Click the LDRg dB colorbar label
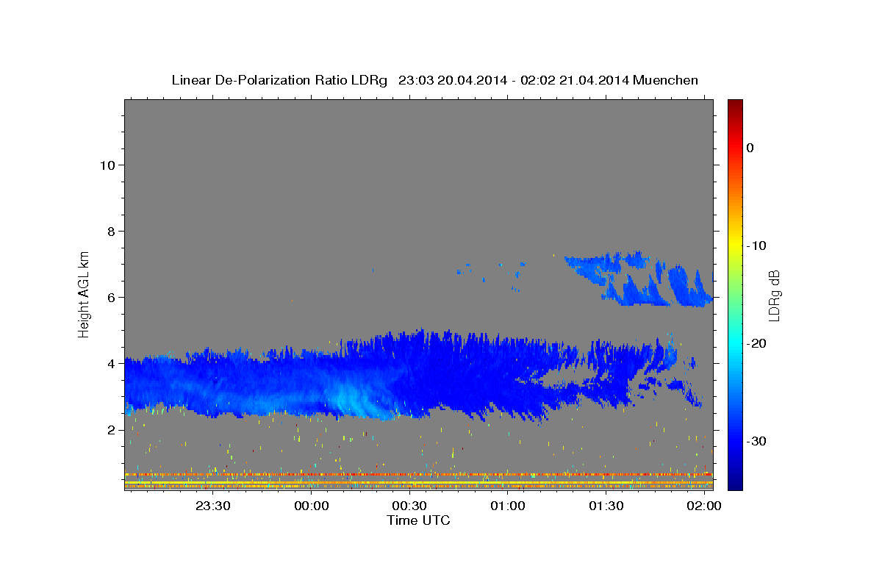The image size is (882, 588). pyautogui.click(x=774, y=295)
